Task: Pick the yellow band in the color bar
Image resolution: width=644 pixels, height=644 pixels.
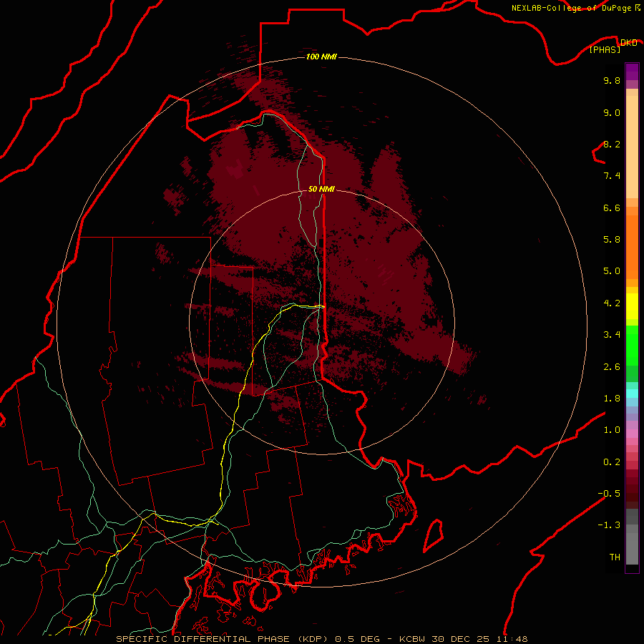Action: (x=632, y=306)
